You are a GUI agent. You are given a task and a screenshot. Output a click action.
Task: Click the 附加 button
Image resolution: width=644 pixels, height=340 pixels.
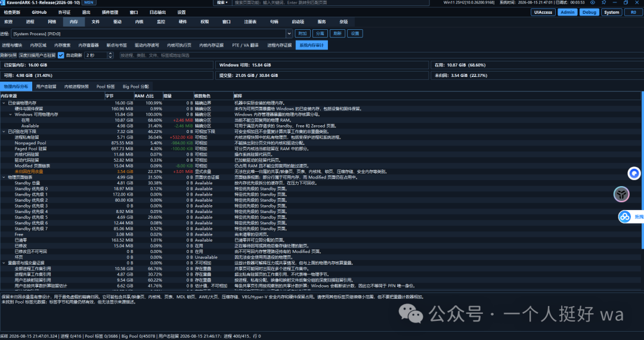pyautogui.click(x=303, y=33)
